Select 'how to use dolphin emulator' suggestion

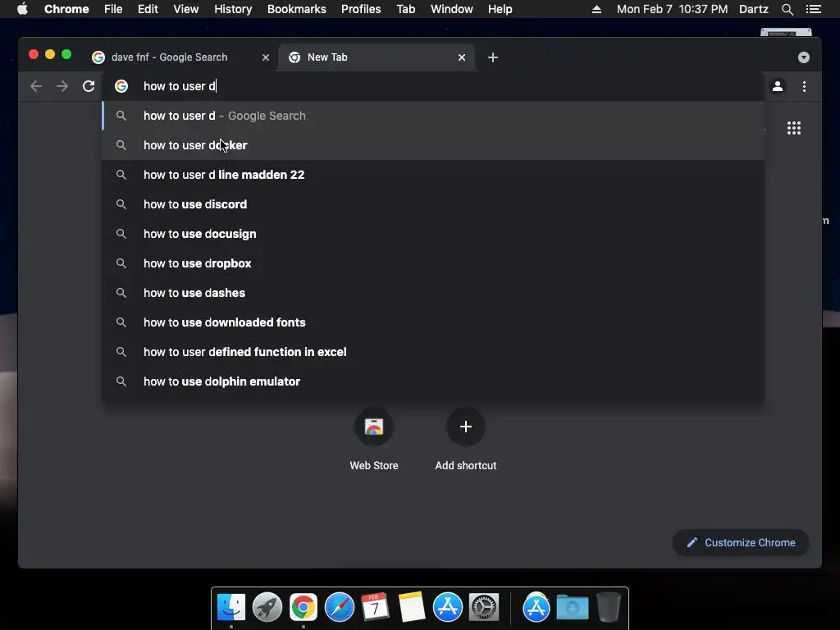click(433, 381)
